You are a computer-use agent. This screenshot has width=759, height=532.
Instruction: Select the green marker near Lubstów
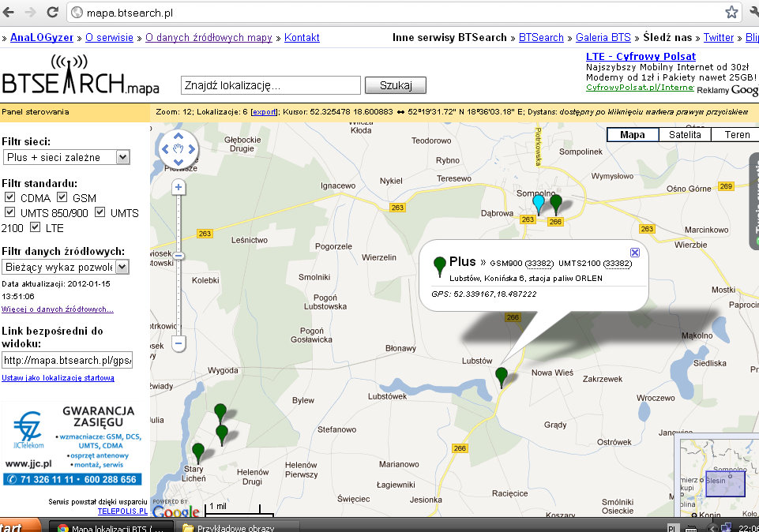pyautogui.click(x=502, y=377)
